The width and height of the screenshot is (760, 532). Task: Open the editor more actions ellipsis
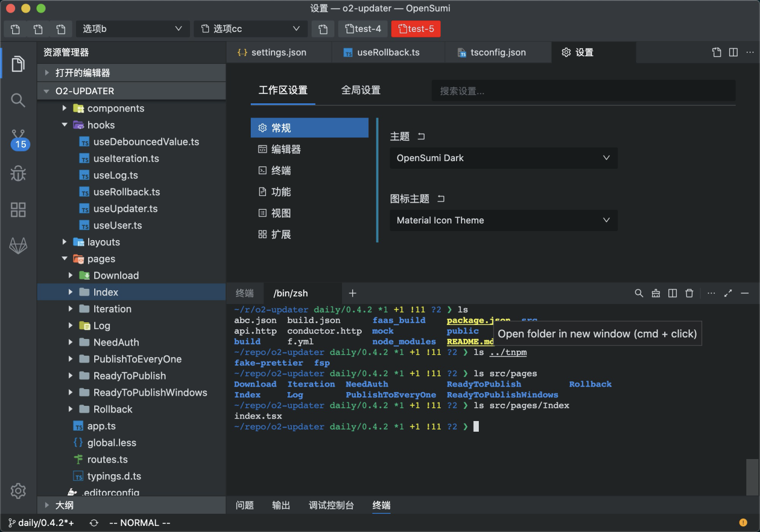(x=750, y=52)
